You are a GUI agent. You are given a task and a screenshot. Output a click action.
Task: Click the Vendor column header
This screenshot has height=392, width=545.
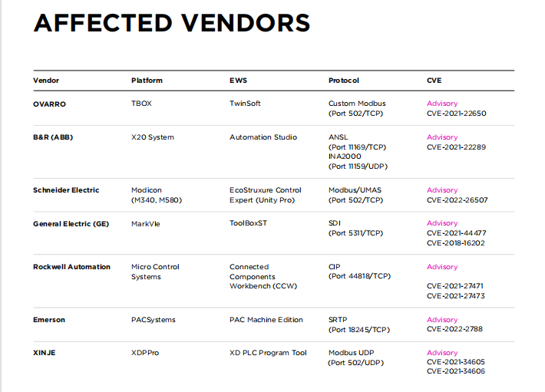click(x=46, y=80)
